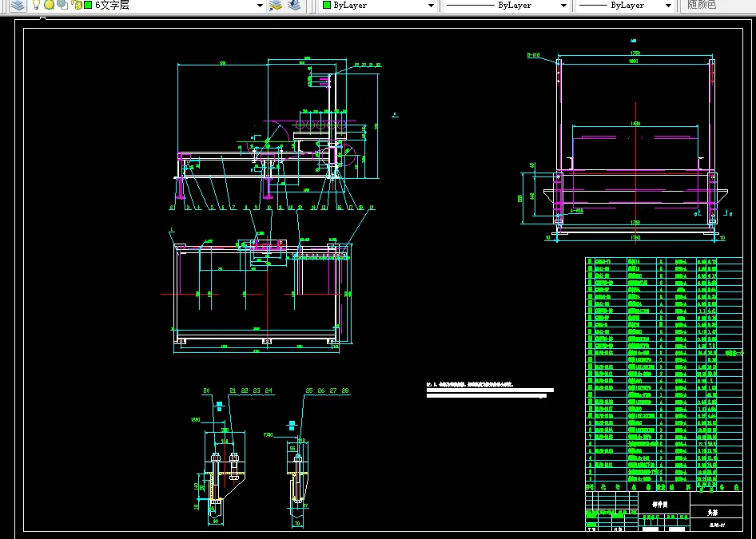Open the ByLayer linetype dropdown

(x=563, y=6)
